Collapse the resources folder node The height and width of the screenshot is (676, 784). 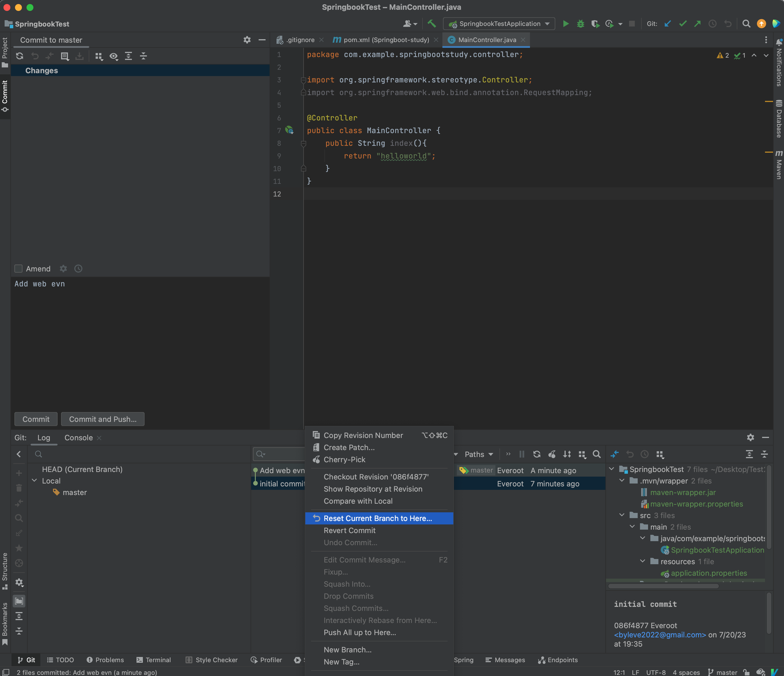tap(643, 561)
